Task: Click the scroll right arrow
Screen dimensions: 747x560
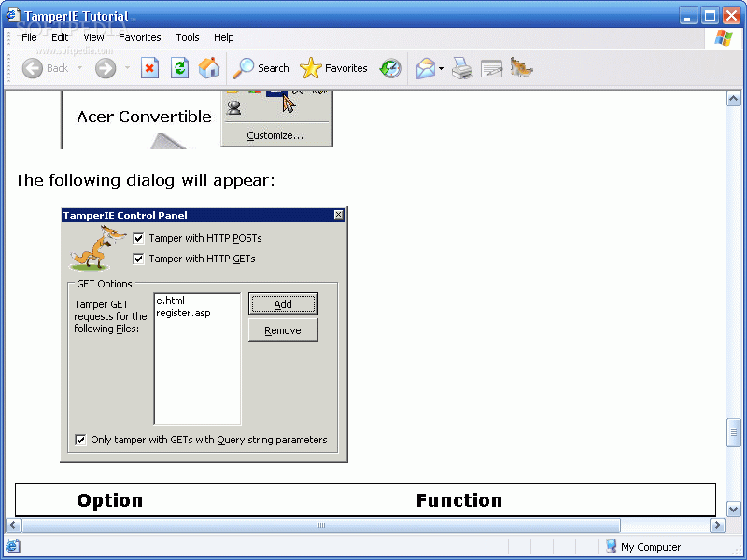Action: [x=717, y=525]
